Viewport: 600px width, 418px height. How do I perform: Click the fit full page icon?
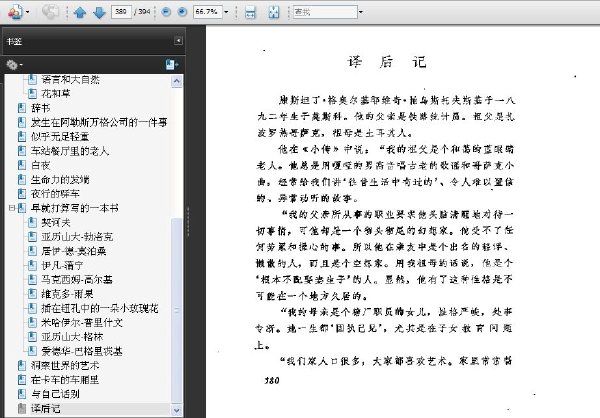[274, 12]
